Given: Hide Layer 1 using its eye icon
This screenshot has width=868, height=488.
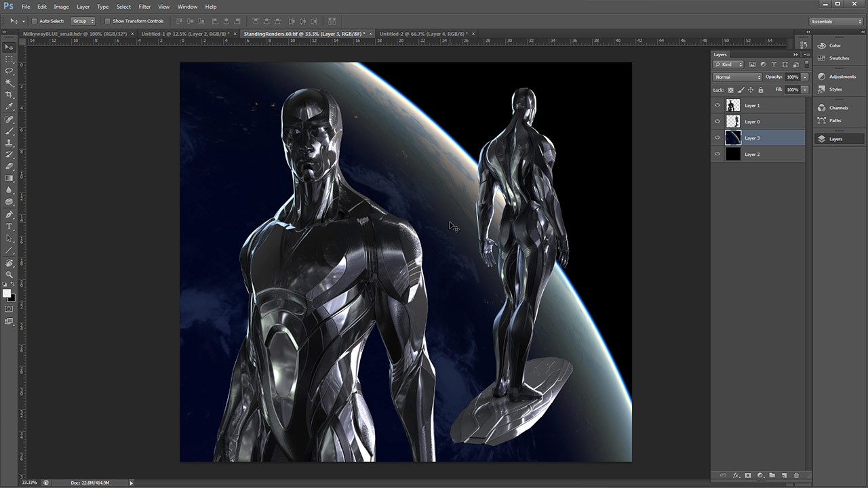Looking at the screenshot, I should 717,106.
